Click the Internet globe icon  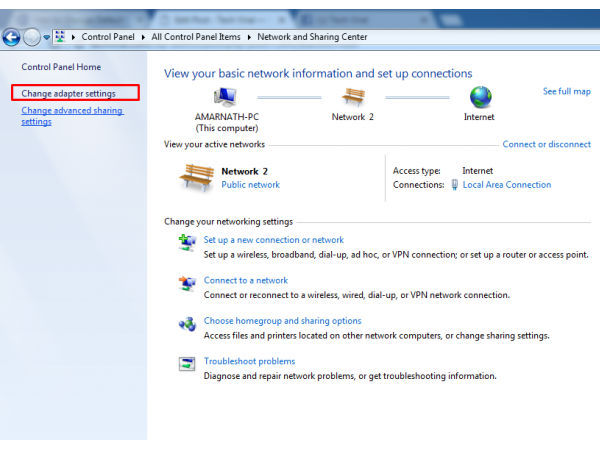coord(480,97)
